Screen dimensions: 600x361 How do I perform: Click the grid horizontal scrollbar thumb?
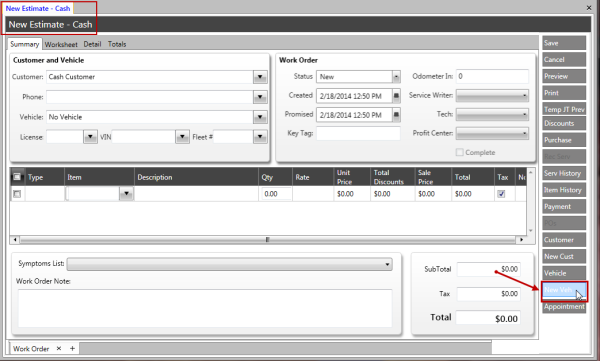(267, 240)
